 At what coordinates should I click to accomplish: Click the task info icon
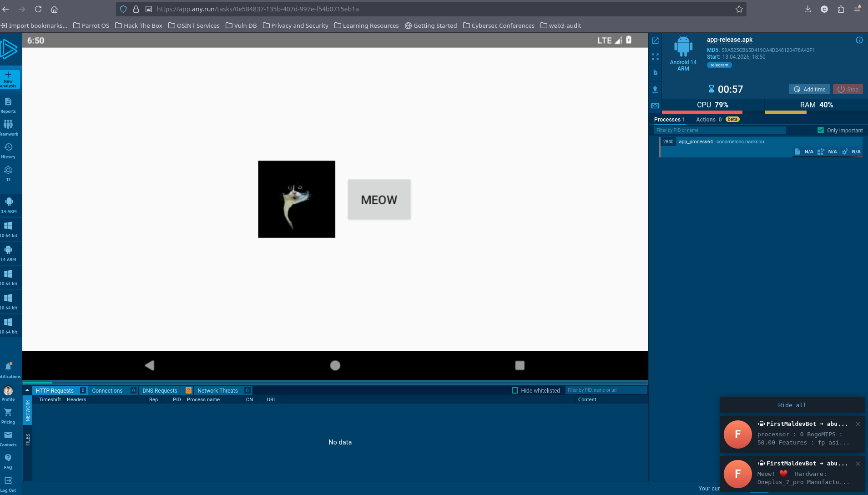[x=859, y=40]
